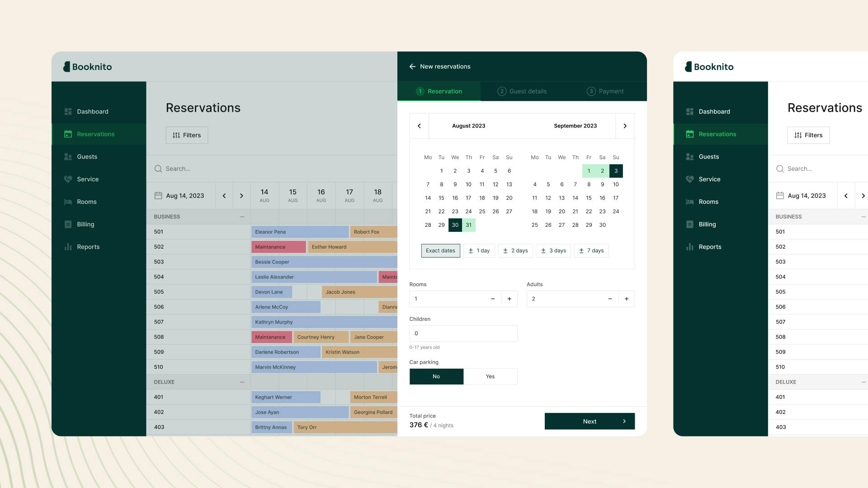This screenshot has height=488, width=868.
Task: Select No for car parking
Action: (x=436, y=376)
